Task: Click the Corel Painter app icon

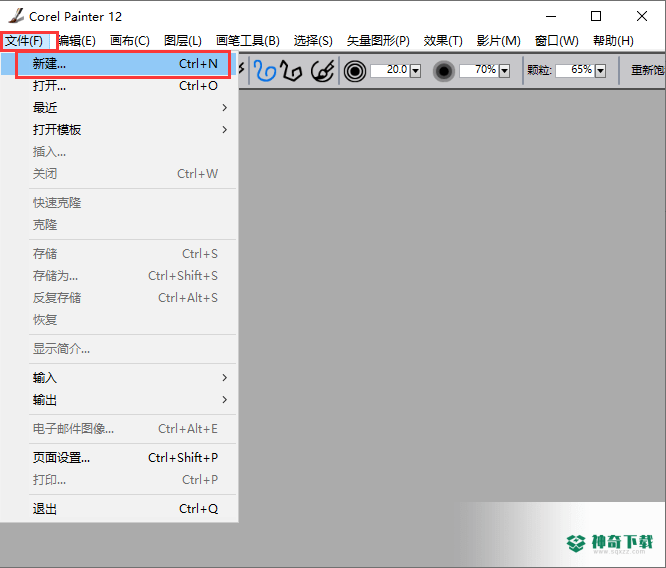Action: click(16, 16)
